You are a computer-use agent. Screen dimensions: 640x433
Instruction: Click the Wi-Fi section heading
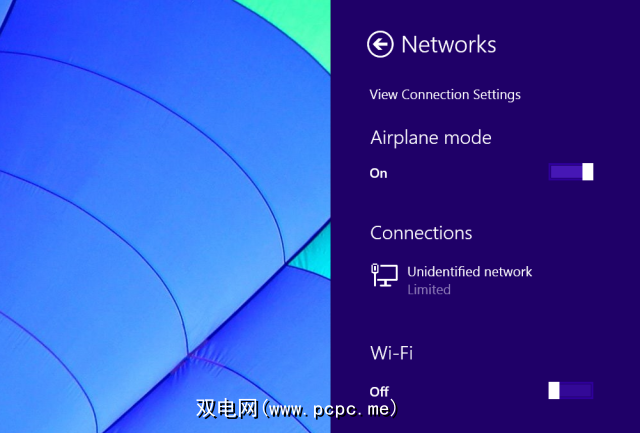(391, 353)
